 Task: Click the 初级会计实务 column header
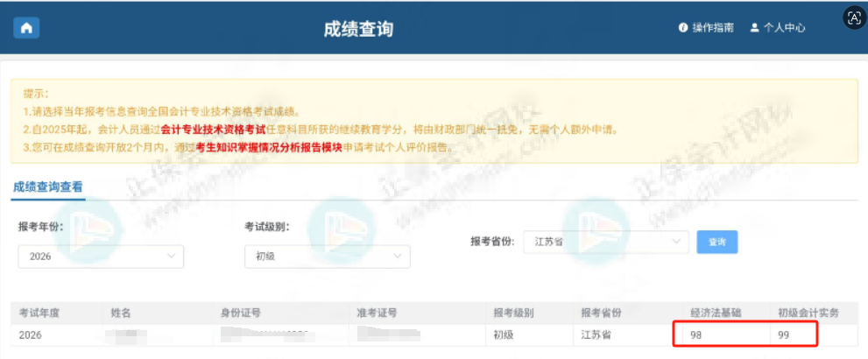point(808,313)
